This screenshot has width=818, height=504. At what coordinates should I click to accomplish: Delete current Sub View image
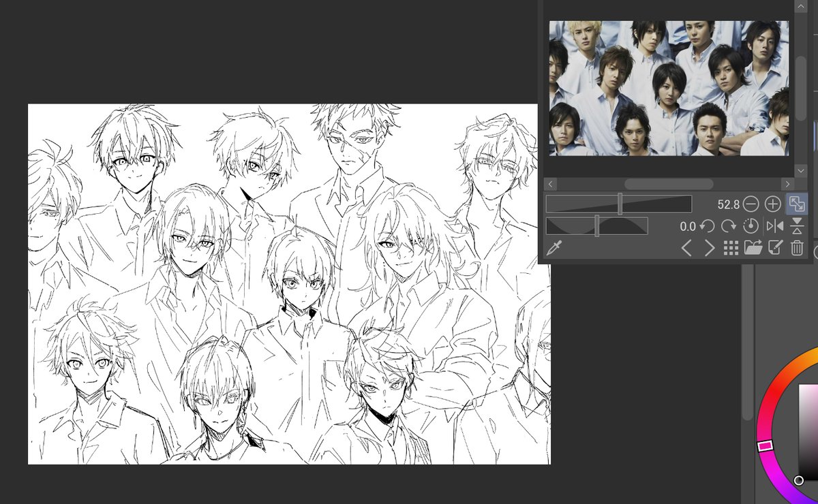[x=797, y=248]
